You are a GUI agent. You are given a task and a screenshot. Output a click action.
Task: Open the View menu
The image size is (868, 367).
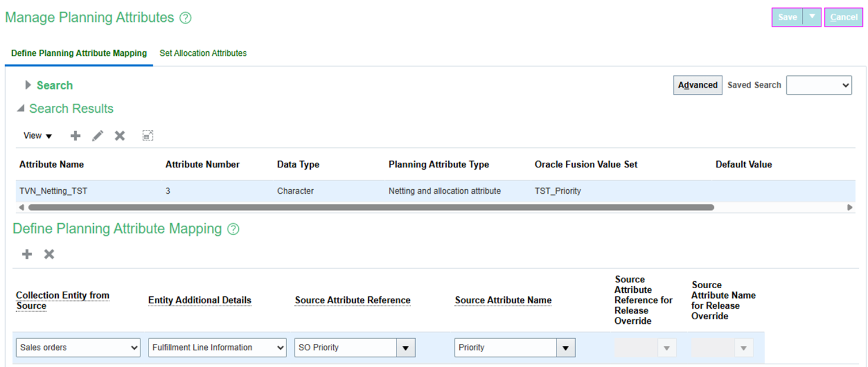coord(37,136)
